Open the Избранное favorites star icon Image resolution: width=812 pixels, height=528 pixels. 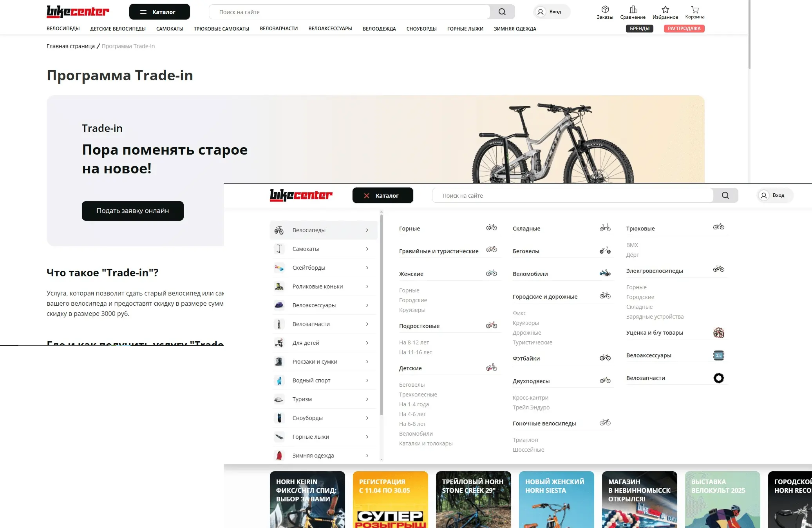point(665,9)
